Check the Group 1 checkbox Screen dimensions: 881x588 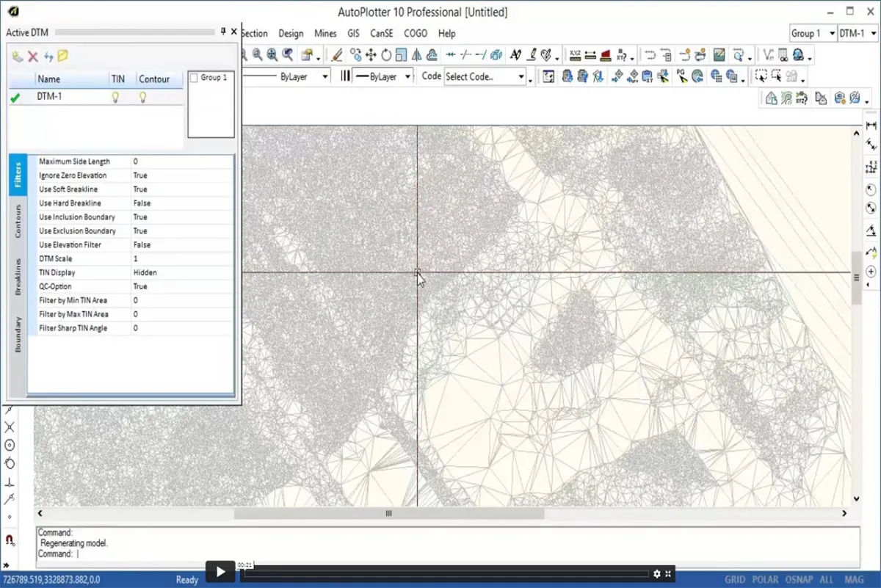(194, 78)
